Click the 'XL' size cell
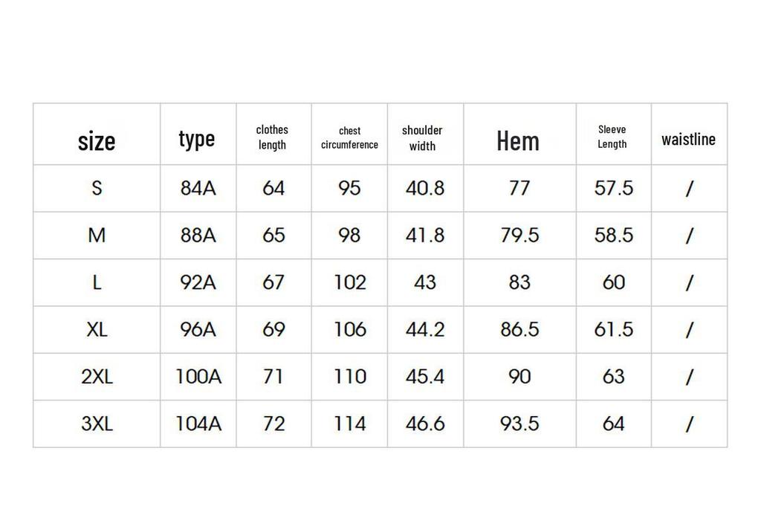This screenshot has width=761, height=532. click(97, 330)
